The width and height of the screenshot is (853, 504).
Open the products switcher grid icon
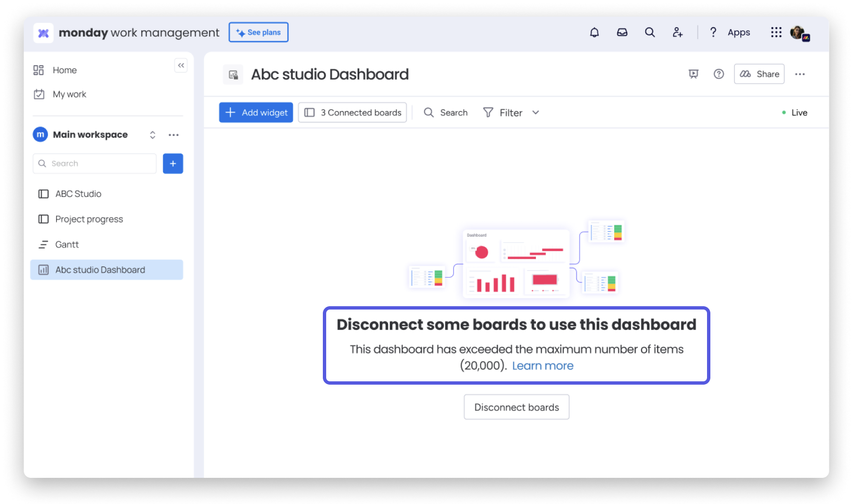(x=776, y=32)
